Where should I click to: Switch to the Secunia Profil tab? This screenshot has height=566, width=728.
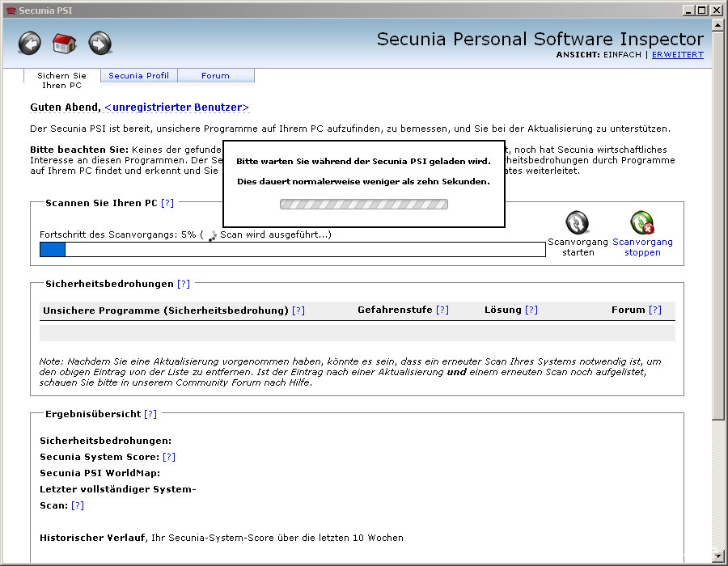tap(139, 76)
